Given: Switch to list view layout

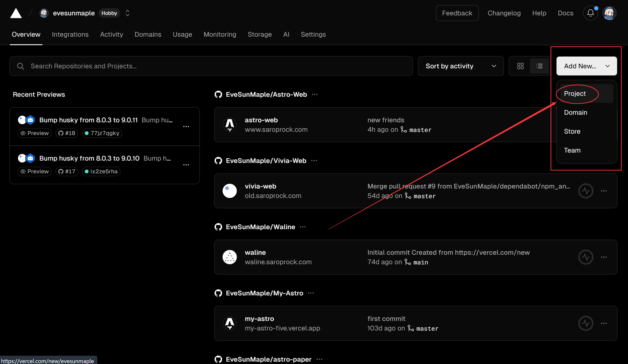Looking at the screenshot, I should (x=539, y=66).
